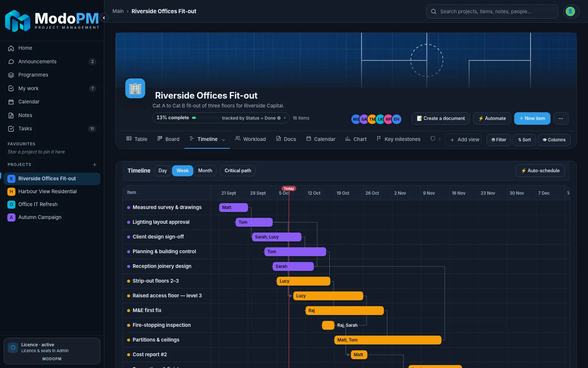
Task: Click the EH team member avatar
Action: 397,119
